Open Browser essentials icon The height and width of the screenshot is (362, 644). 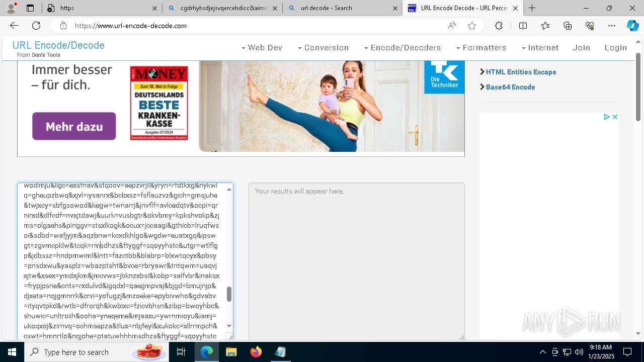[590, 26]
